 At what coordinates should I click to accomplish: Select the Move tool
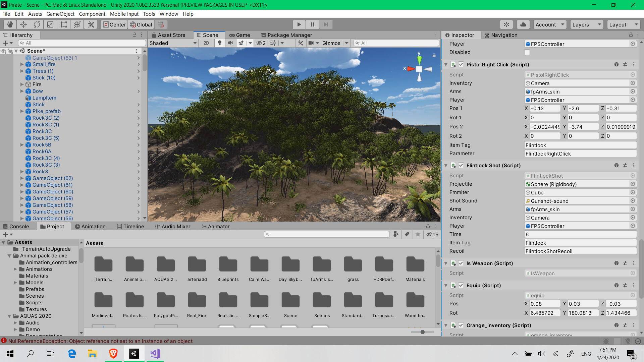coord(23,24)
